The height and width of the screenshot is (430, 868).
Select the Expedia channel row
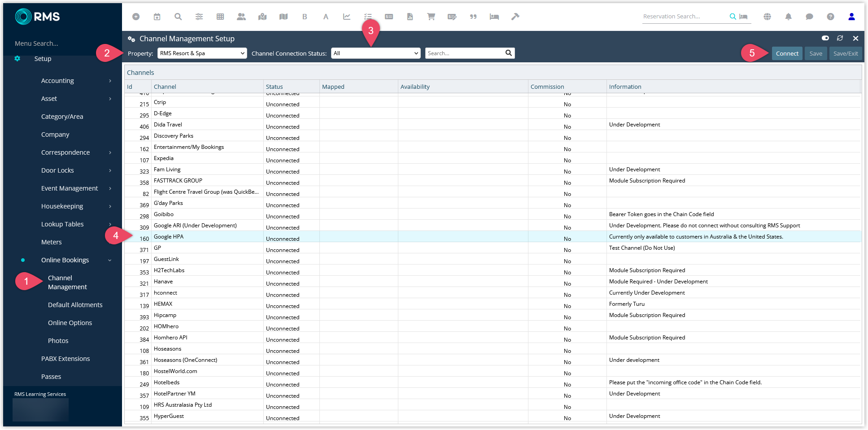(493, 158)
